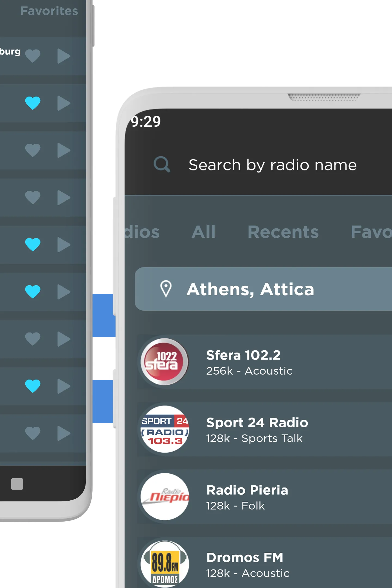392x588 pixels.
Task: Play the last station row on left phone
Action: point(64,433)
